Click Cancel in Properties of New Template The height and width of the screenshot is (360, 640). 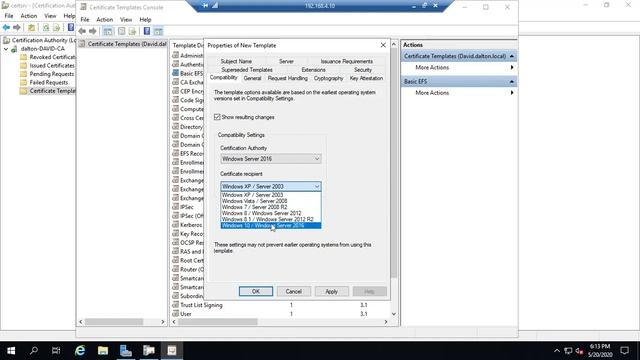coord(293,291)
